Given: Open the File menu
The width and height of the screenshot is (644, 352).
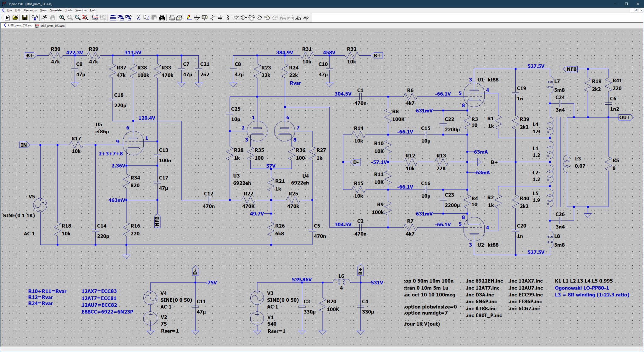Looking at the screenshot, I should point(9,10).
